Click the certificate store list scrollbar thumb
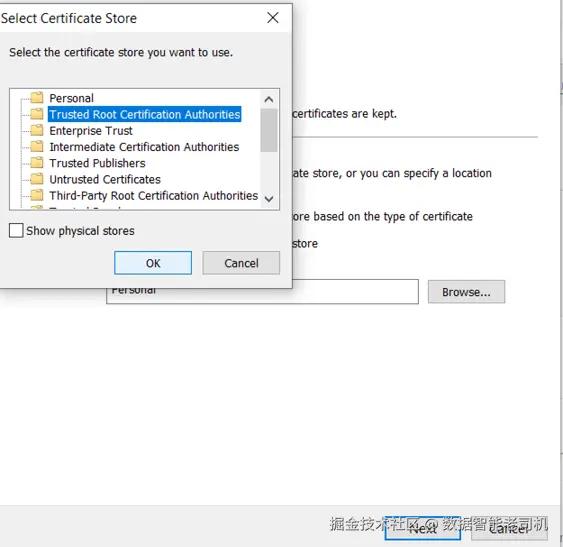The width and height of the screenshot is (563, 547). [x=269, y=130]
